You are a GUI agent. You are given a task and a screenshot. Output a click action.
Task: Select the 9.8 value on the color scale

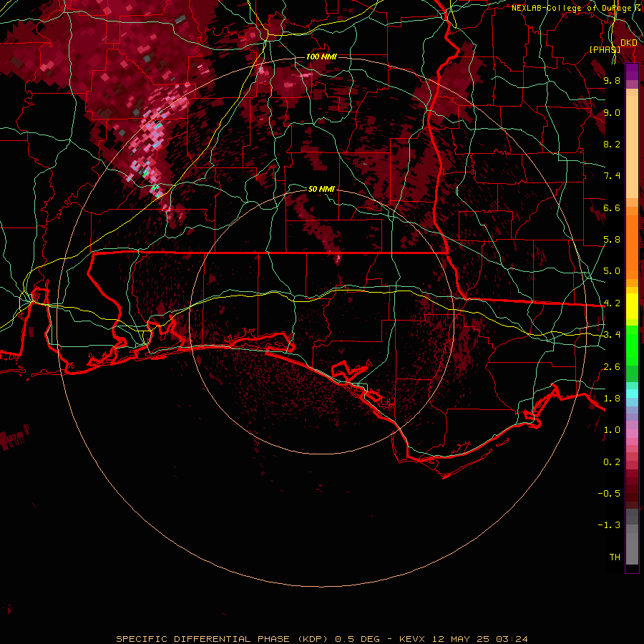tap(612, 80)
